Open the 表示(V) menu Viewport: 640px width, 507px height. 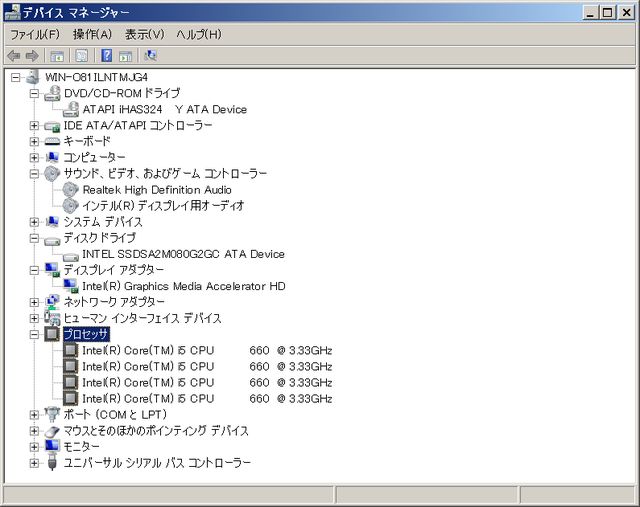(144, 34)
